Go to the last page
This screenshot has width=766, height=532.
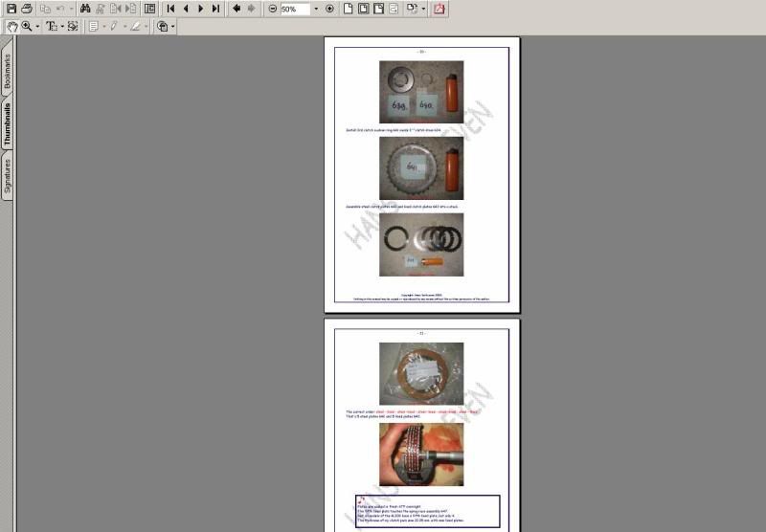[216, 9]
